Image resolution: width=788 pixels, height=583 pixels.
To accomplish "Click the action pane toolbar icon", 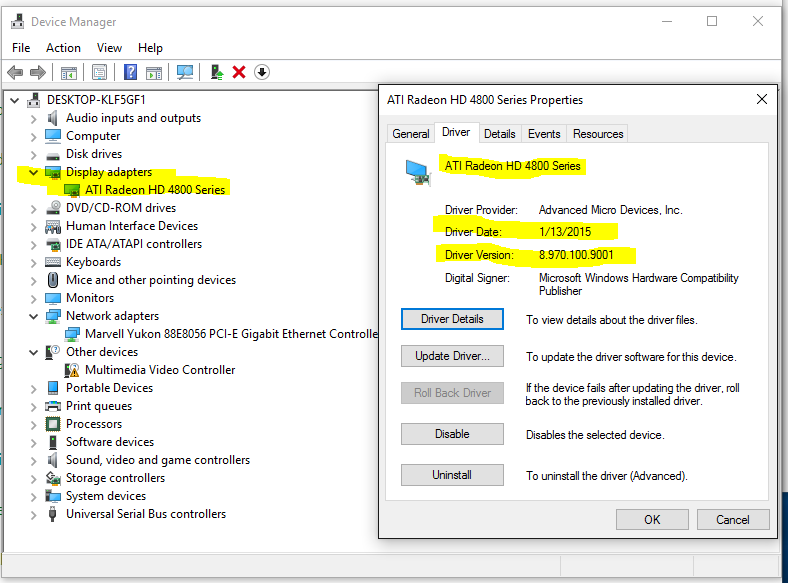I will pos(154,72).
